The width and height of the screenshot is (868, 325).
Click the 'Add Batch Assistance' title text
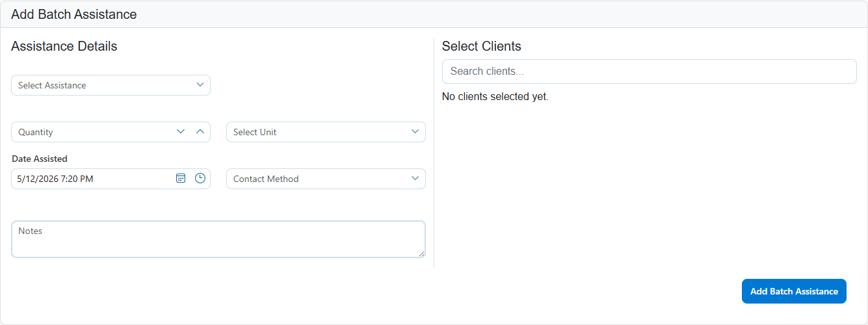click(x=74, y=14)
